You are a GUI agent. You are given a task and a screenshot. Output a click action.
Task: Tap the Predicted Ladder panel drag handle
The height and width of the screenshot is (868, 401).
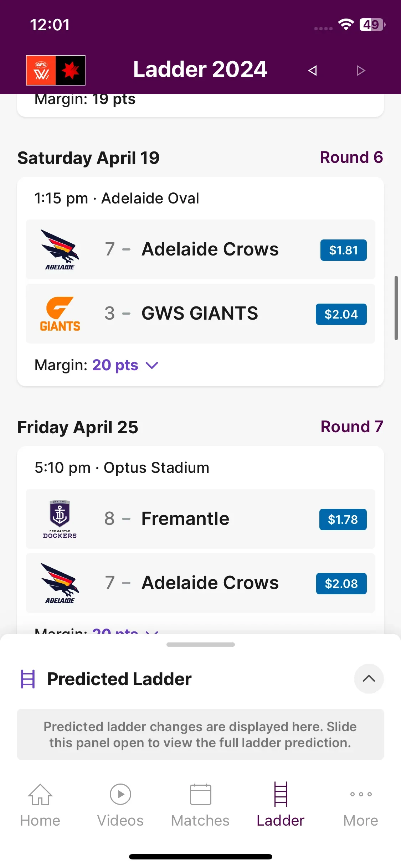(x=200, y=645)
